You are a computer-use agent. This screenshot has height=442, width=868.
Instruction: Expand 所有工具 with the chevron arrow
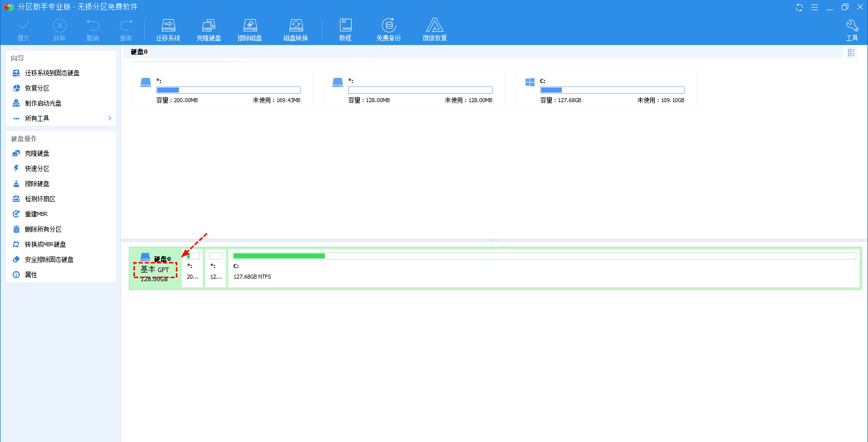pos(110,118)
